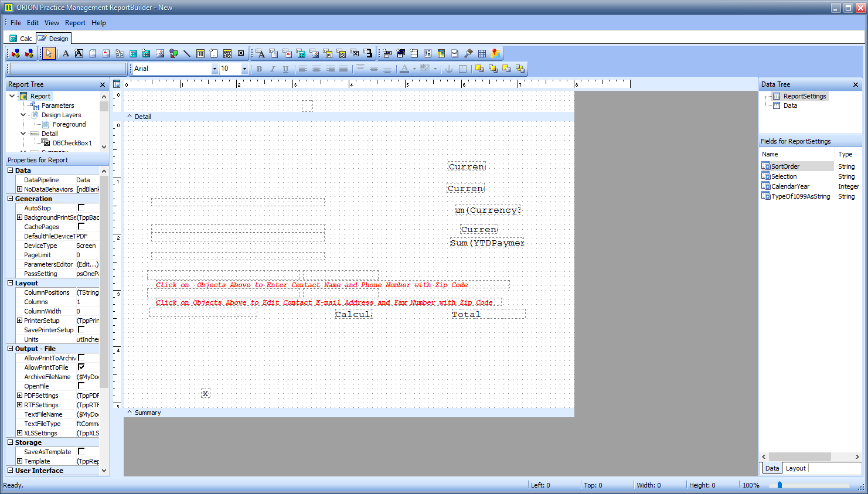Select the DBCalc data tool
This screenshot has height=494, width=868.
click(301, 53)
